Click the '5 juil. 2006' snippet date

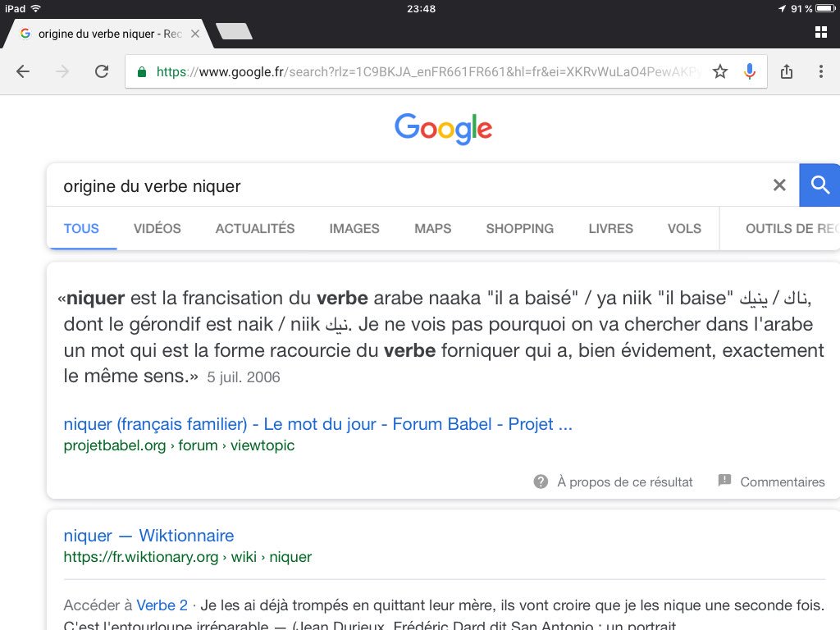pos(243,377)
